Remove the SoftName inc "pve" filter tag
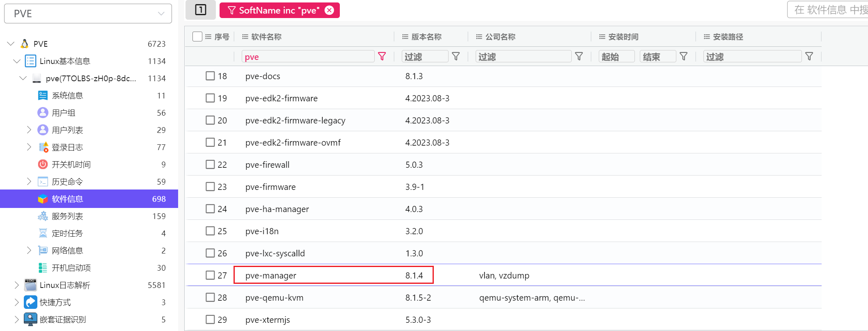 pos(329,10)
